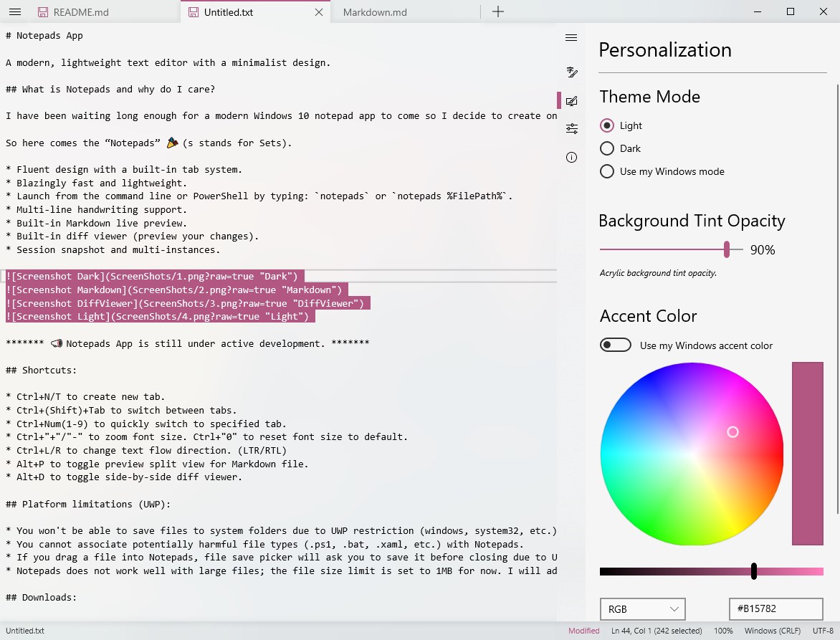
Task: Open the About info panel
Action: click(x=571, y=157)
